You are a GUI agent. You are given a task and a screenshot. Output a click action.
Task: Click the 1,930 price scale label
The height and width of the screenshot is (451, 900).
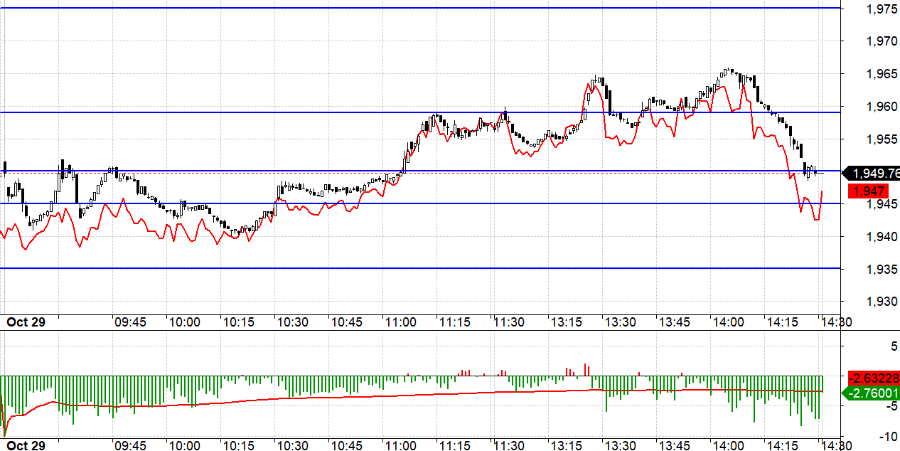(878, 302)
